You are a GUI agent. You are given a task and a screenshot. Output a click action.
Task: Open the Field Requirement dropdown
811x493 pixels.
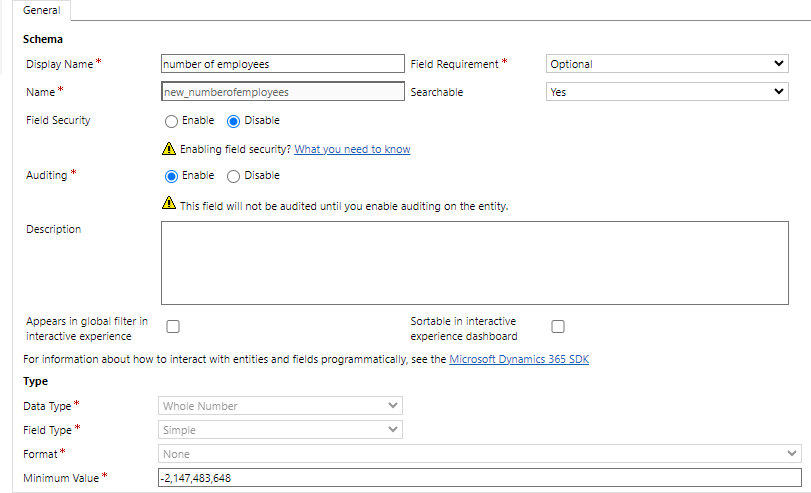(x=667, y=64)
